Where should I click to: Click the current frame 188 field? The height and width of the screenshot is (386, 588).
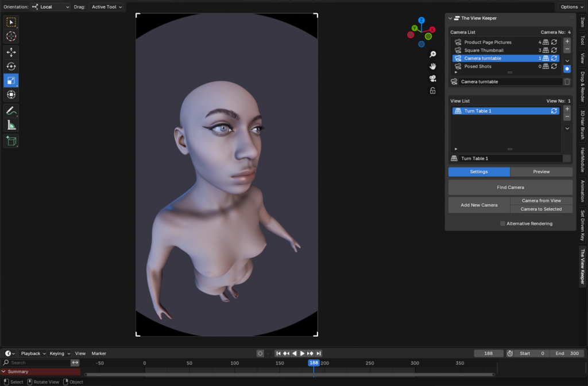tap(488, 353)
